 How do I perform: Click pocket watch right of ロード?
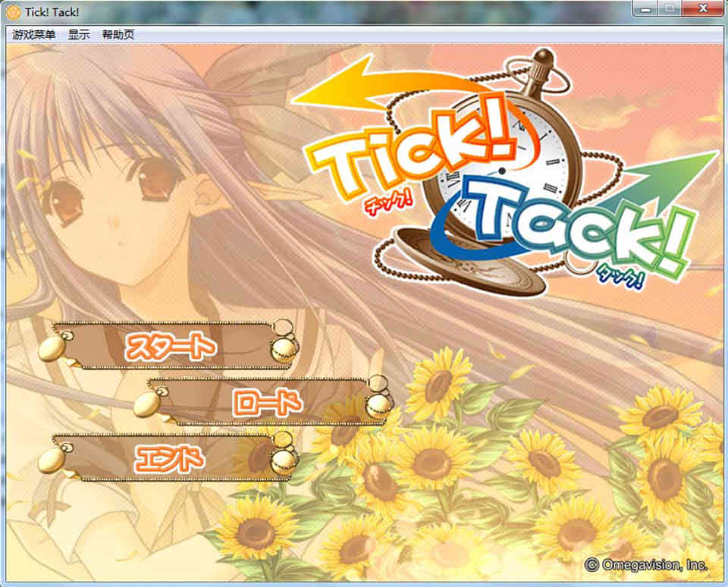[378, 404]
